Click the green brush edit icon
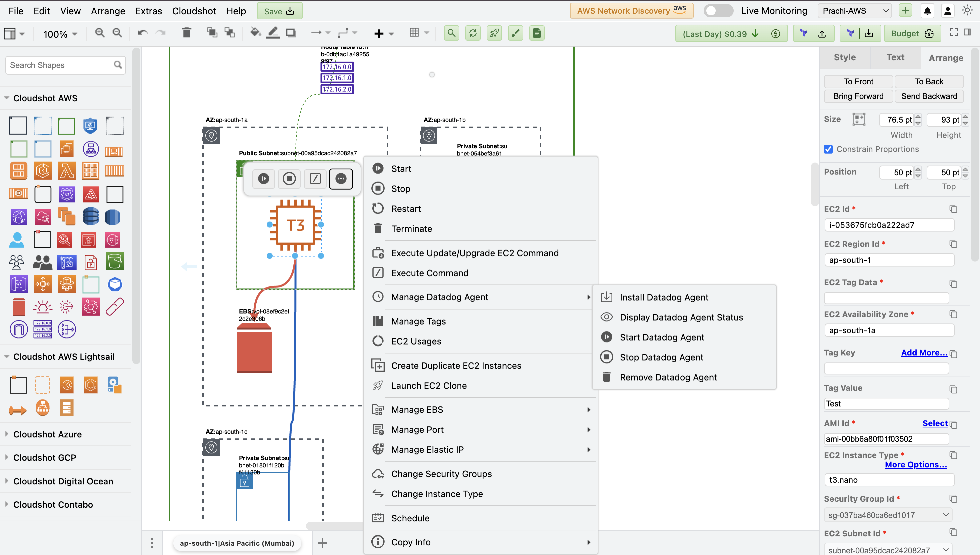This screenshot has width=980, height=555. 516,33
